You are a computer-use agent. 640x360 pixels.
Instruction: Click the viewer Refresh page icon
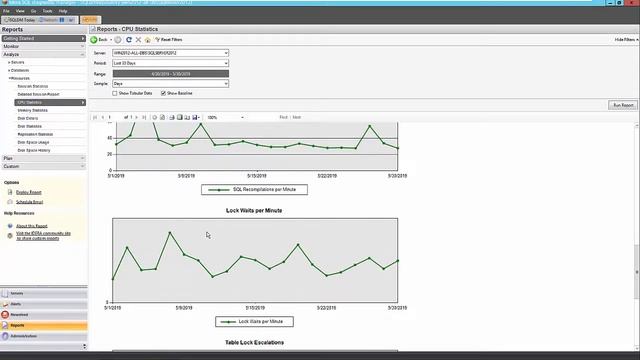162,118
